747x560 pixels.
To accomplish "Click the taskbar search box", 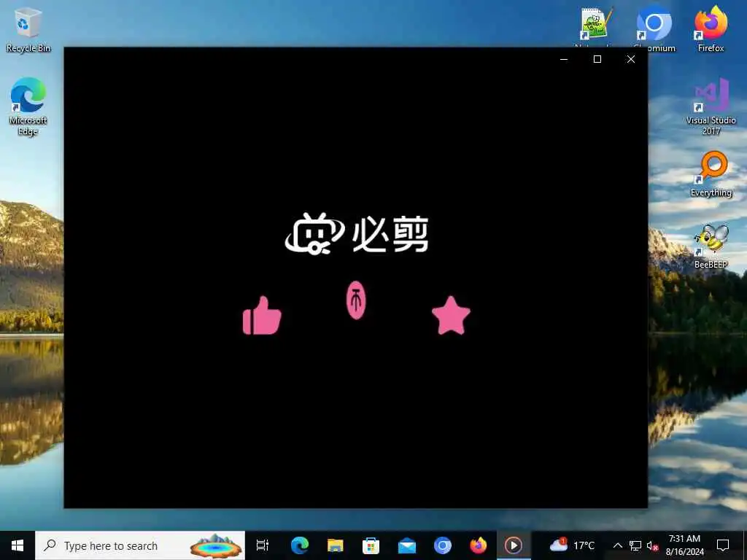I will point(140,545).
